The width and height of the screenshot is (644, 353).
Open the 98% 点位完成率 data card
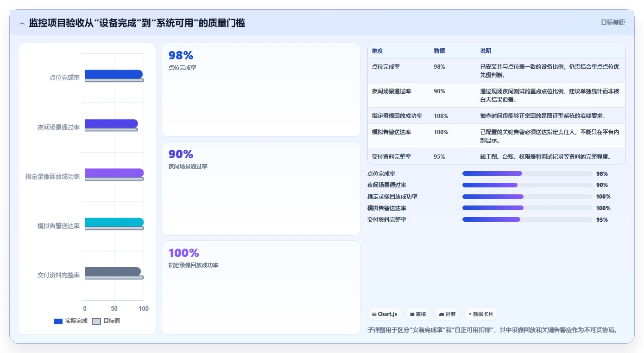pos(261,90)
